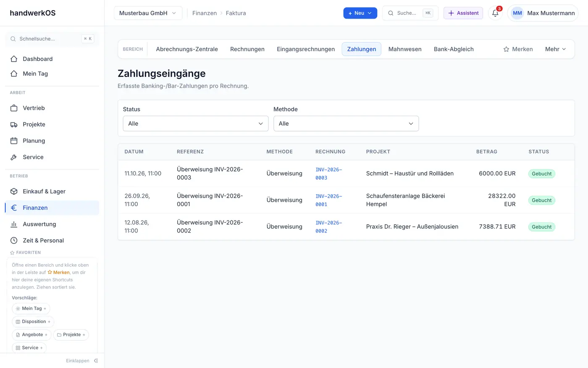This screenshot has height=368, width=588.
Task: Click the amount 7388.71 EUR
Action: click(497, 227)
